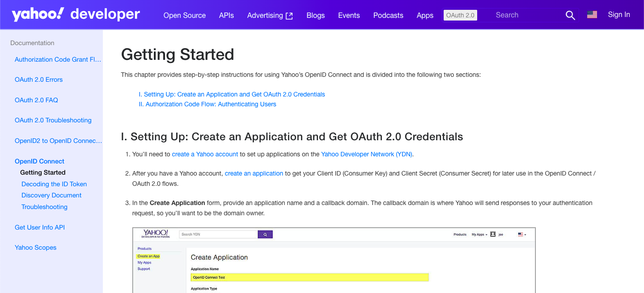The width and height of the screenshot is (644, 293).
Task: Click the Yahoo Developer logo
Action: coord(76,14)
